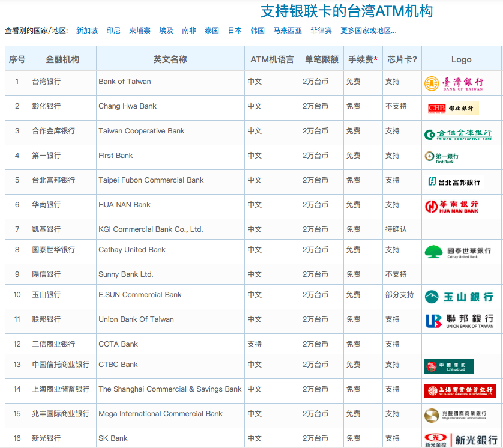Click the E.SUN bank logo
The image size is (503, 448).
click(x=459, y=297)
